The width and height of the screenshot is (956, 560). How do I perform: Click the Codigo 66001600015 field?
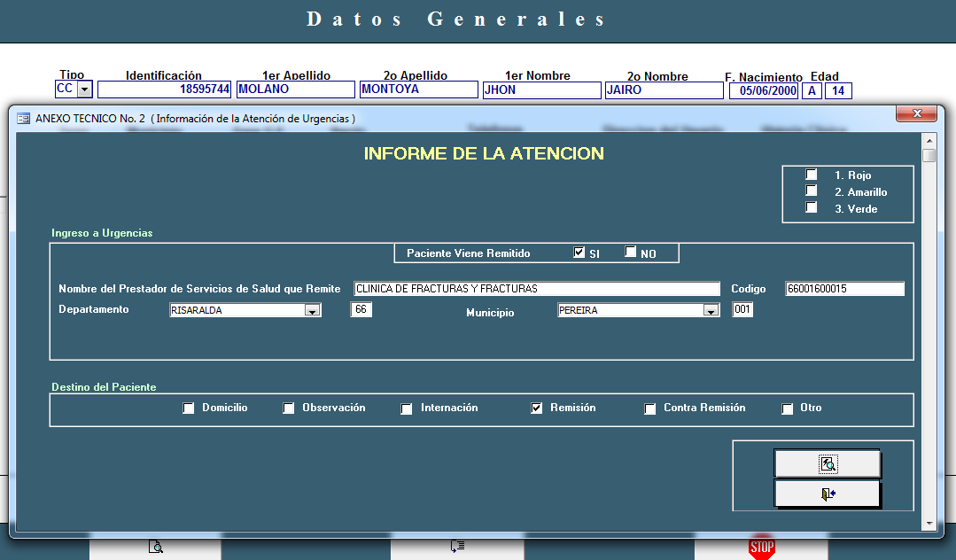coord(844,289)
